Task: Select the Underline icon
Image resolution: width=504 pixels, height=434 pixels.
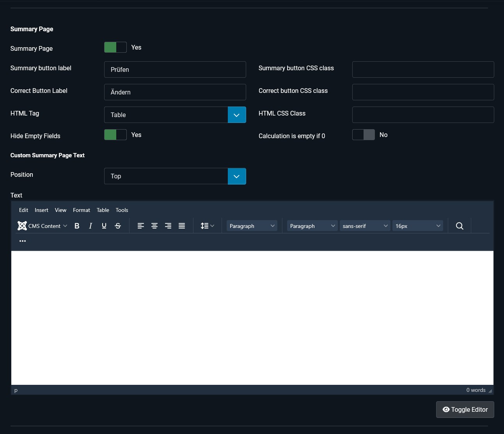Action: pyautogui.click(x=104, y=226)
